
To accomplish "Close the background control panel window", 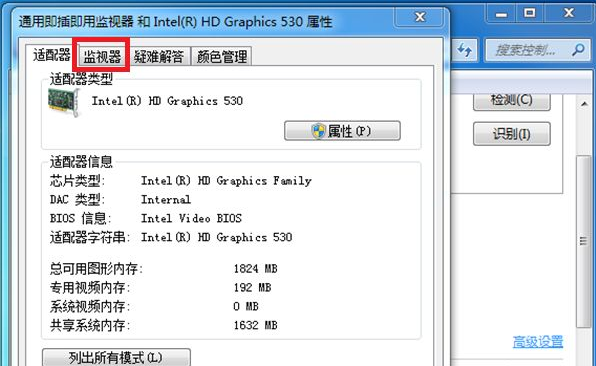I will [569, 14].
